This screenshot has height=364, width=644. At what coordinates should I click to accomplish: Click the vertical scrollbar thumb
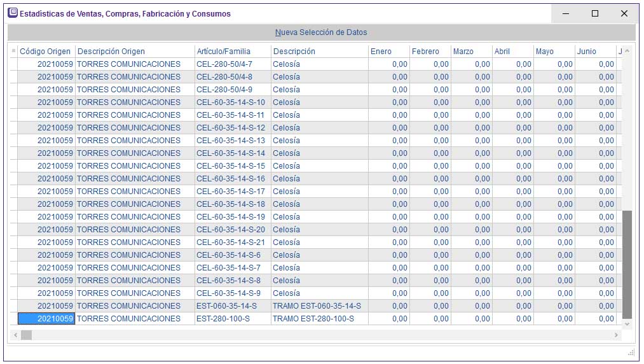pyautogui.click(x=627, y=264)
